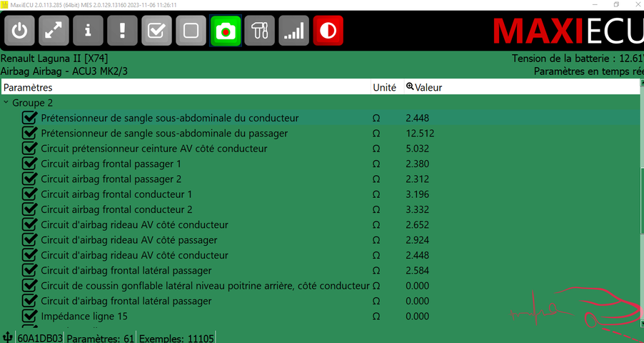The image size is (644, 343).
Task: Select row label Prétensionneur de sangle sous-abdominale du passager
Action: [x=164, y=133]
